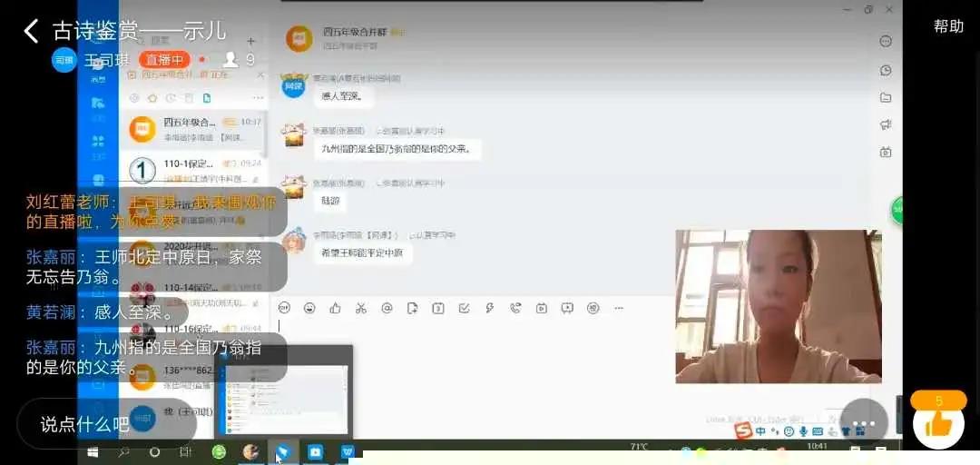This screenshot has height=465, width=980.
Task: Open group files folder icon in right sidebar
Action: 886,97
